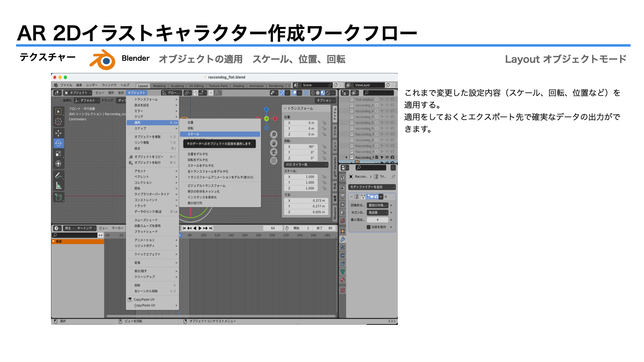Click the Scale X value field
The width and height of the screenshot is (644, 362).
coord(301,177)
